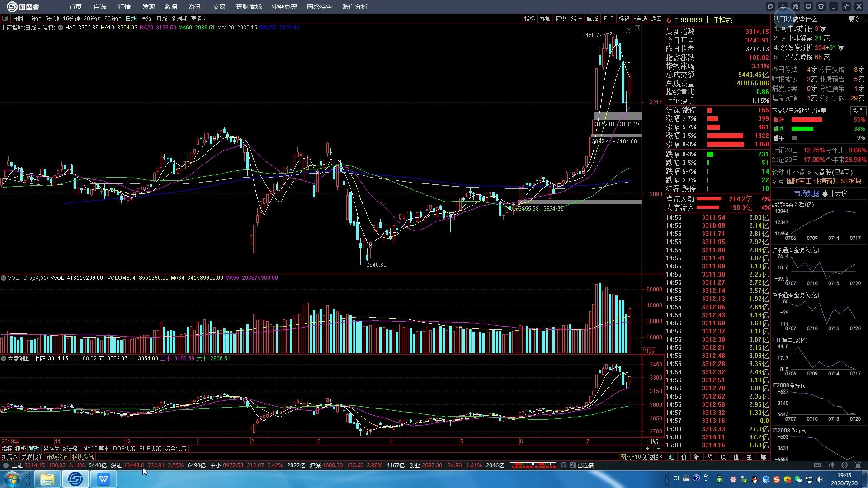Open the 事件会议 link

[835, 193]
